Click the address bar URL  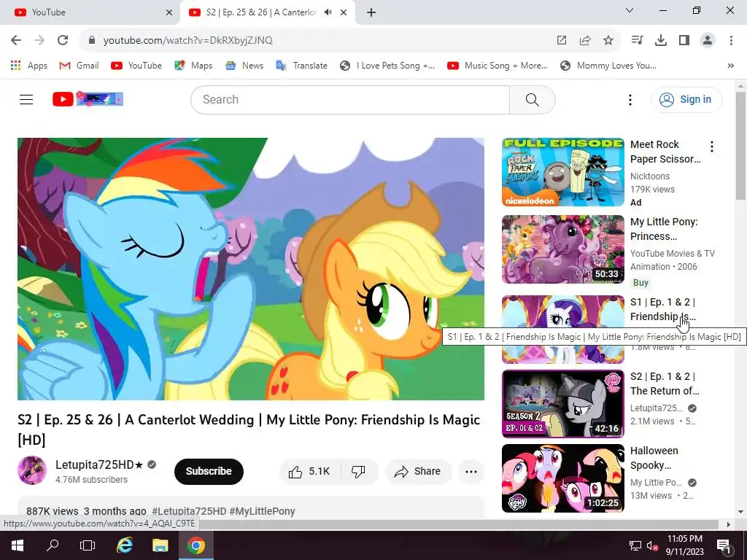point(187,41)
